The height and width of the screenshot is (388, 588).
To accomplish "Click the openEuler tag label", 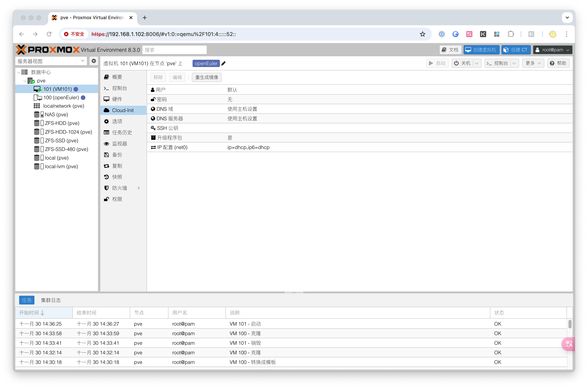I will pyautogui.click(x=206, y=63).
